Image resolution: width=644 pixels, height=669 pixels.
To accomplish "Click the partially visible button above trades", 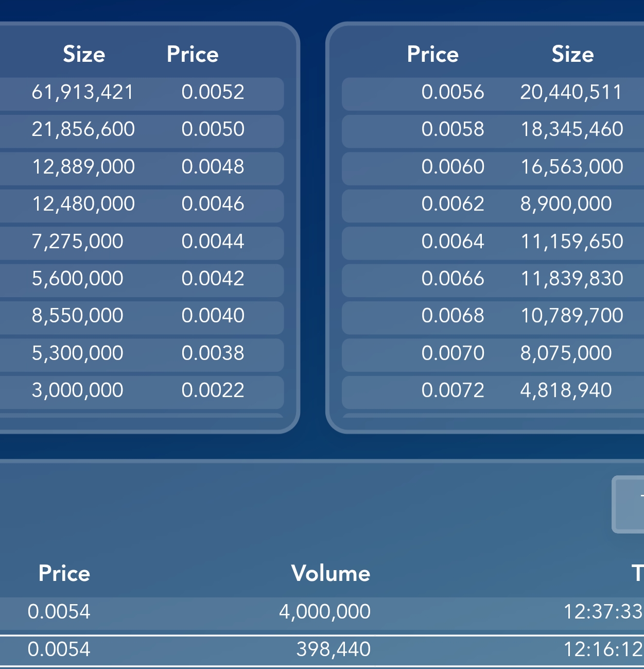I will tap(628, 505).
